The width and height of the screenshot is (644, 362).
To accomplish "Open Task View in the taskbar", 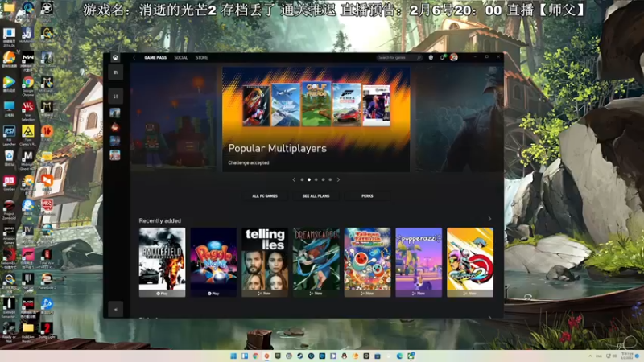I will [245, 356].
